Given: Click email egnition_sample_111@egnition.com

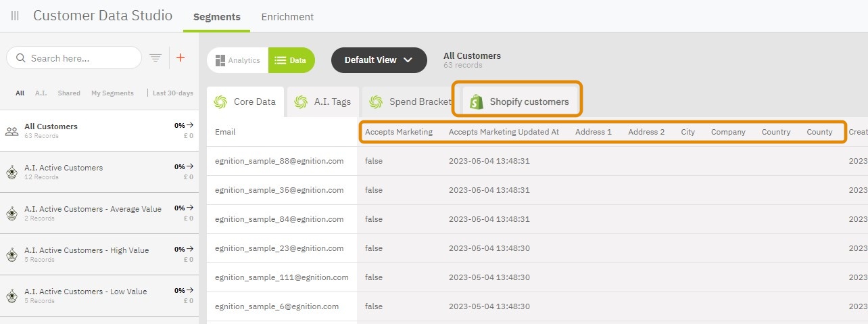Looking at the screenshot, I should point(282,277).
